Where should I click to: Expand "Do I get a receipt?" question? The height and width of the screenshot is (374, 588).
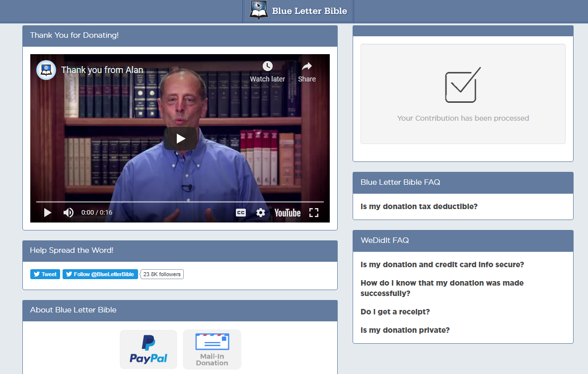point(395,312)
